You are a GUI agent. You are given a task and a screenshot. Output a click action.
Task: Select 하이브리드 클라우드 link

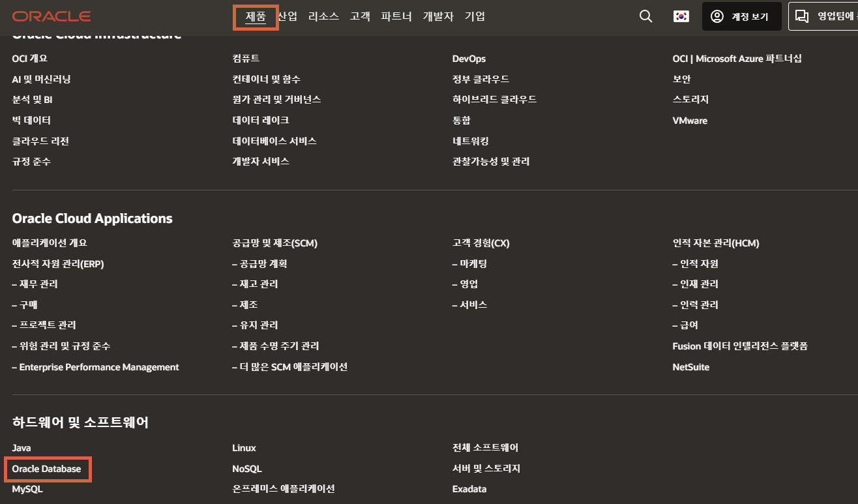(495, 100)
